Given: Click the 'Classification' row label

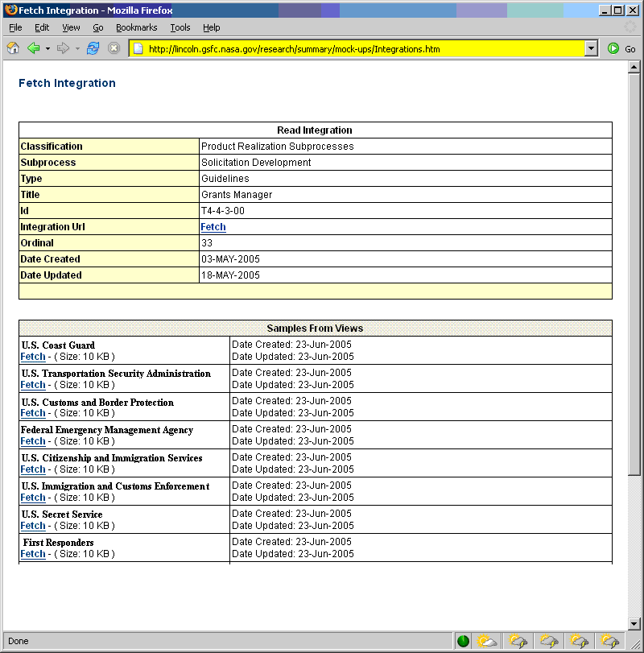Looking at the screenshot, I should coord(52,147).
